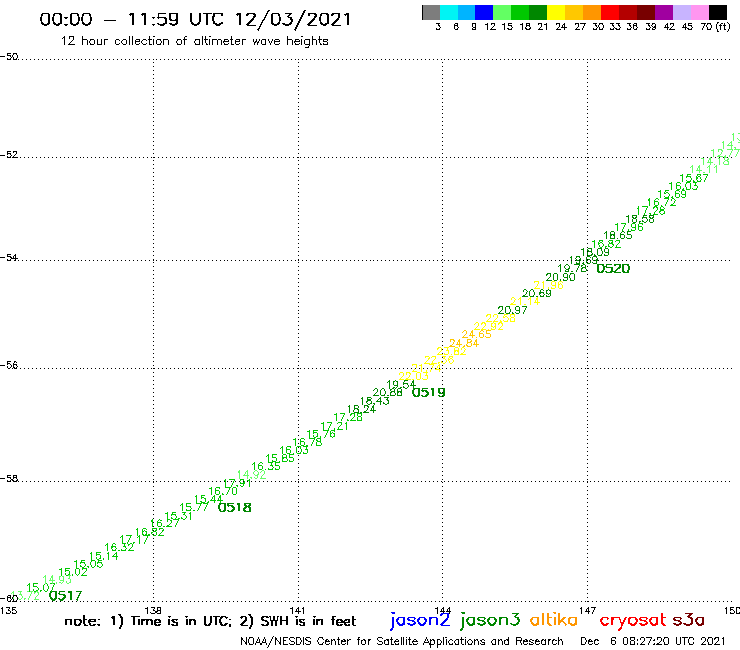Select the 20.90 wave height value
This screenshot has width=740, height=650.
[560, 277]
